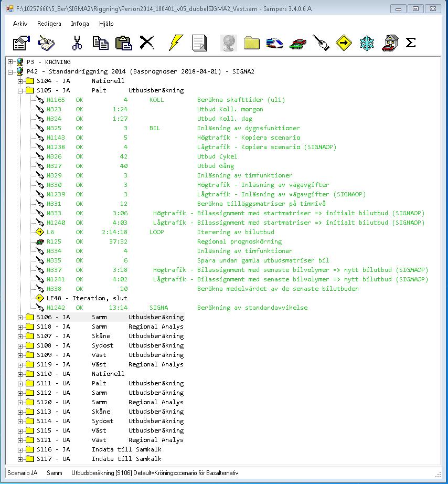The width and height of the screenshot is (448, 484).
Task: Click the pointing hand macro icon
Action: tap(321, 43)
